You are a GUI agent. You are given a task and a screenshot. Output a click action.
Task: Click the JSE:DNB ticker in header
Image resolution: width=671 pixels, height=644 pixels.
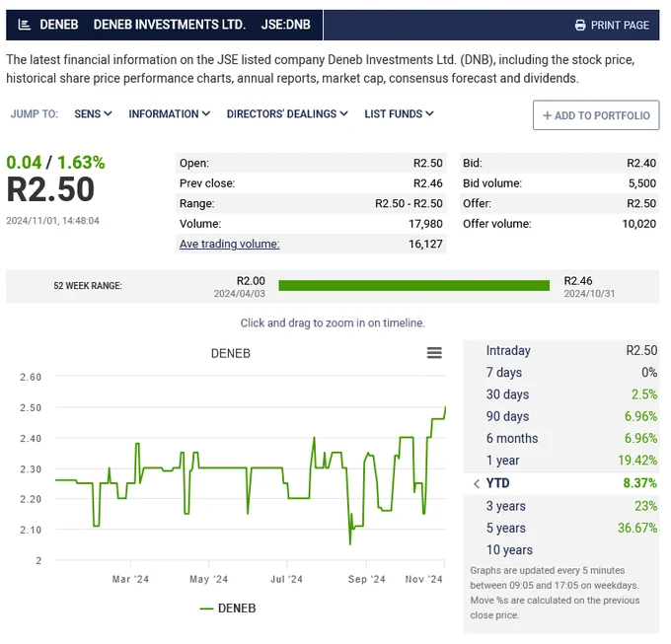coord(286,25)
